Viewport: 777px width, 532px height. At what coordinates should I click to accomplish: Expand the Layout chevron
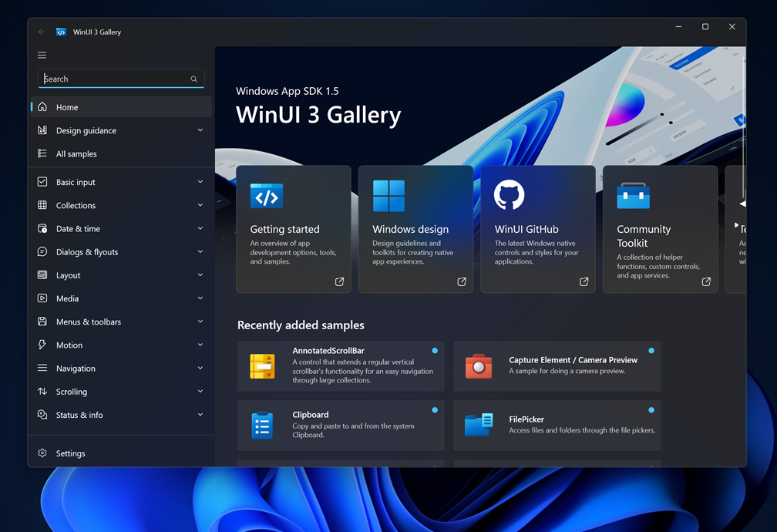(200, 274)
